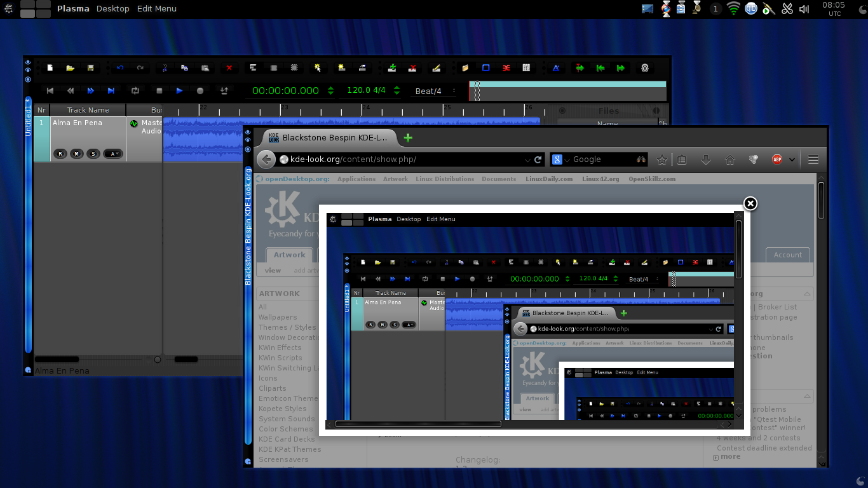Open the browser Downloads arrow icon
Screen dimensions: 868x488
click(x=705, y=159)
